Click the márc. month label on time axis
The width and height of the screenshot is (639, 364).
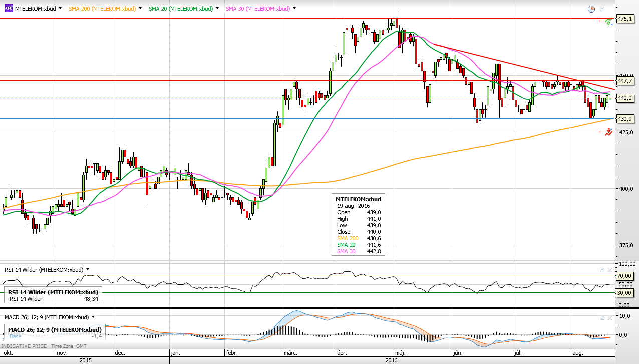291,353
